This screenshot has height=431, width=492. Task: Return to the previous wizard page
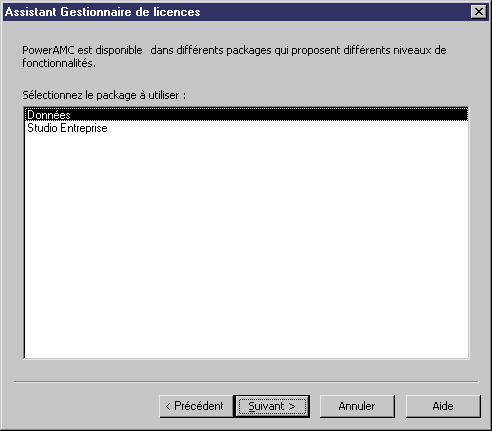196,406
